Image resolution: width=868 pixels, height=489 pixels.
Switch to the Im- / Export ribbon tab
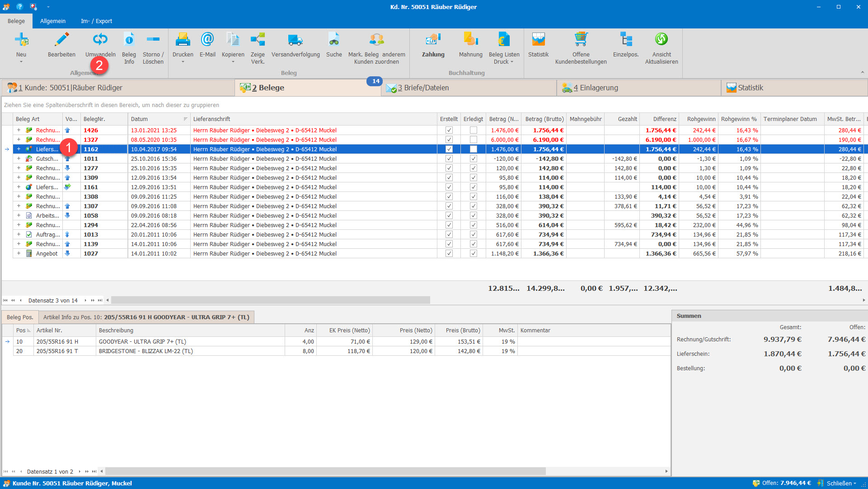click(x=96, y=21)
